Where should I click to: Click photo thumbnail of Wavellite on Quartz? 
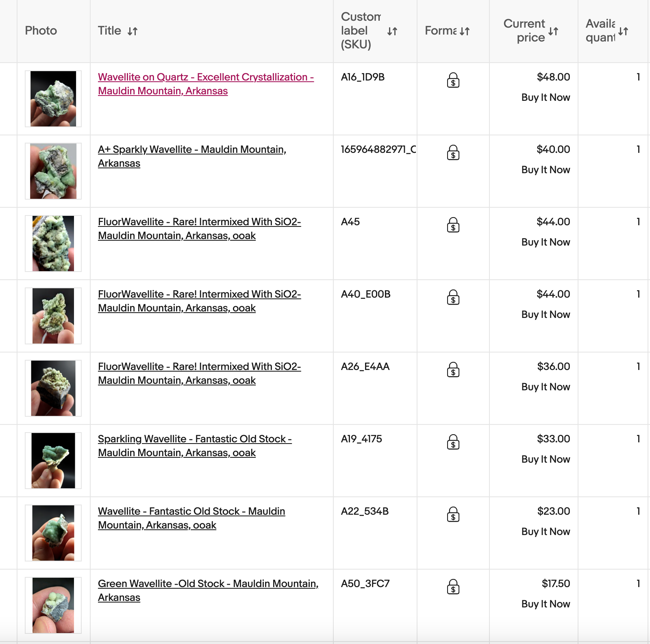[x=53, y=99]
